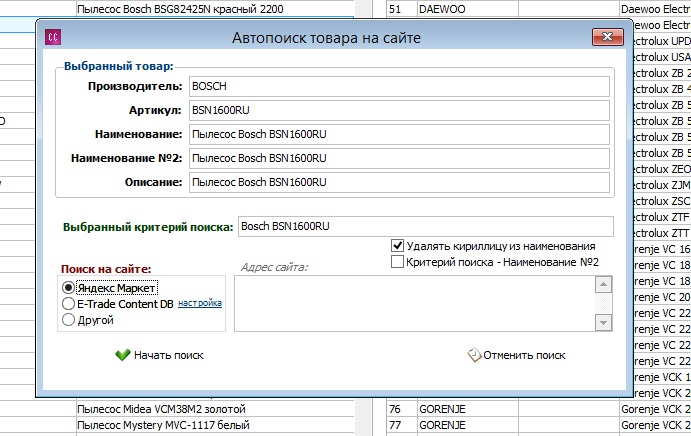Close the Автопоиск товара на сайте dialog

coord(608,37)
